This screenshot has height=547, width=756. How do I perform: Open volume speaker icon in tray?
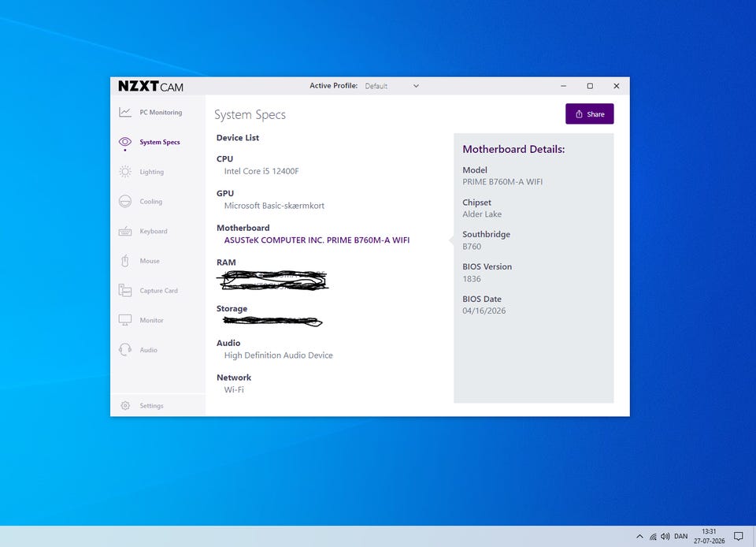(x=665, y=537)
